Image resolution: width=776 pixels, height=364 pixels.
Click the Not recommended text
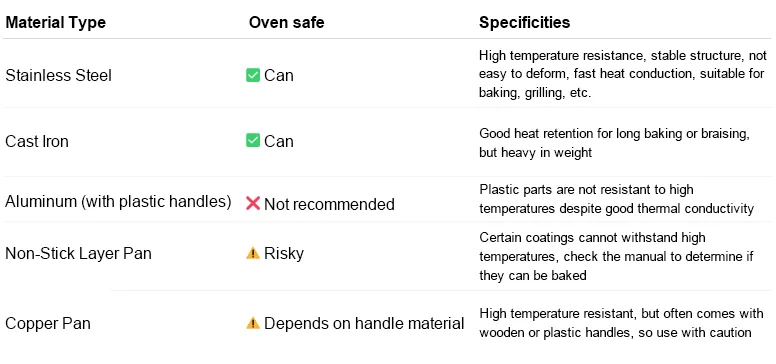click(x=329, y=204)
